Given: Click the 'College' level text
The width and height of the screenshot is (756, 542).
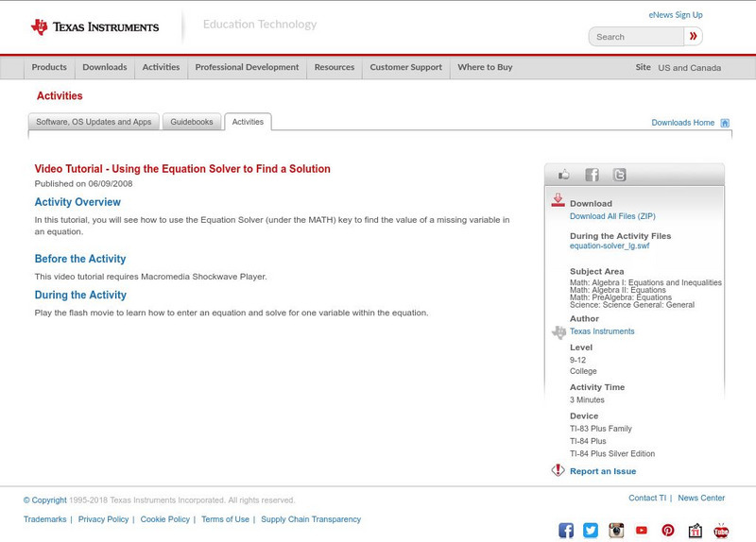Looking at the screenshot, I should tap(583, 371).
